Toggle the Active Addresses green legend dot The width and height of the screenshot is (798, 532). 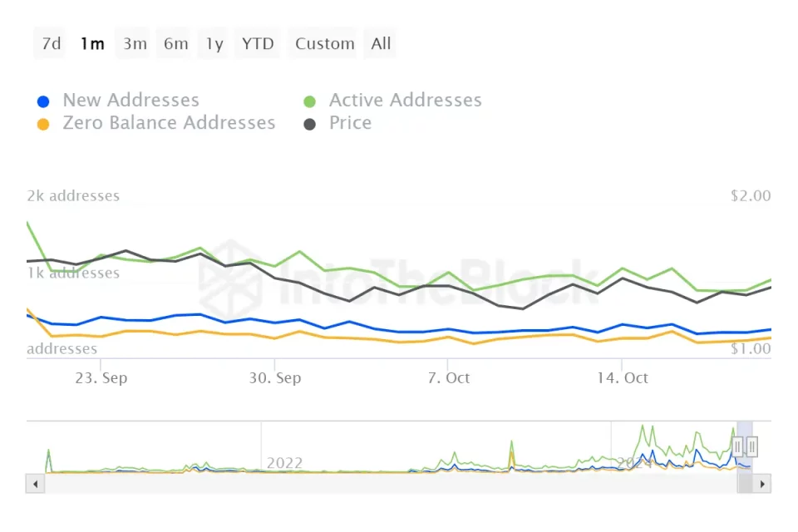(x=310, y=101)
